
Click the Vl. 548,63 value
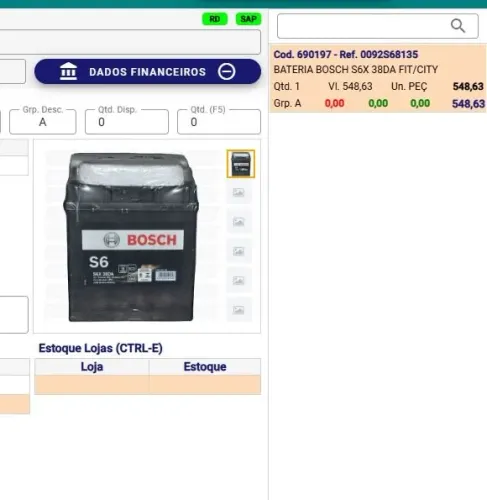point(350,86)
